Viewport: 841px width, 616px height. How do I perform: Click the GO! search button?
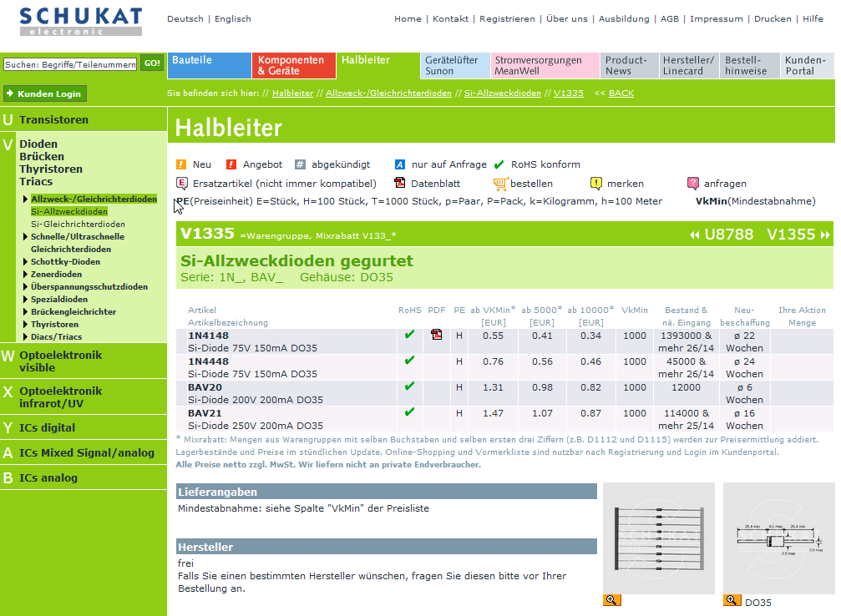coord(152,63)
